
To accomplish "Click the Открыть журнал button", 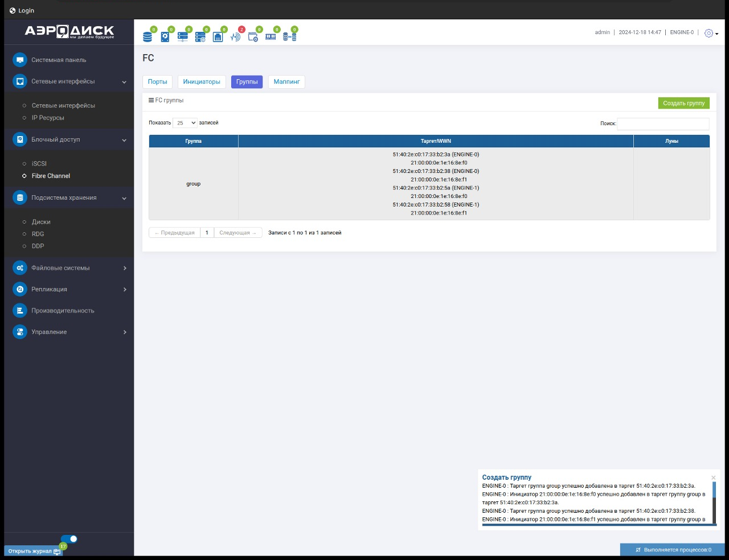I will coord(34,551).
